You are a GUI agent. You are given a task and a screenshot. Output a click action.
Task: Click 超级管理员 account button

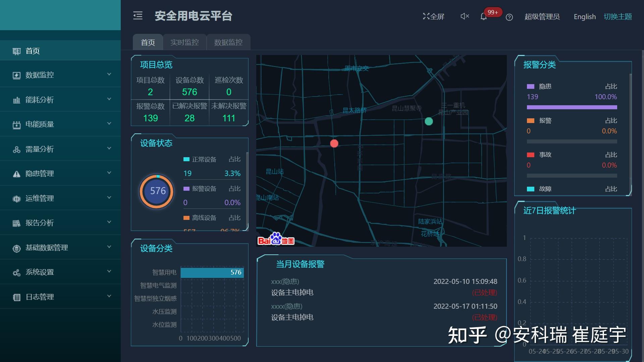tap(542, 17)
